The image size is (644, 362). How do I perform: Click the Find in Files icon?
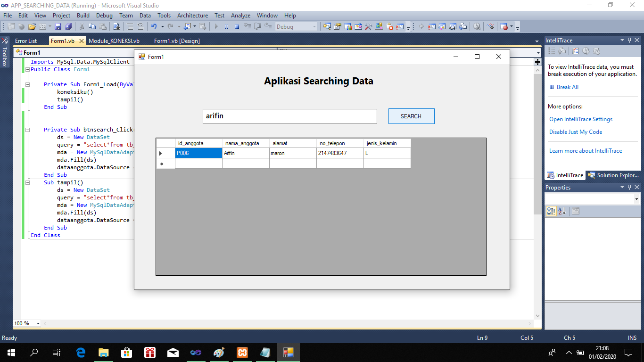(118, 27)
